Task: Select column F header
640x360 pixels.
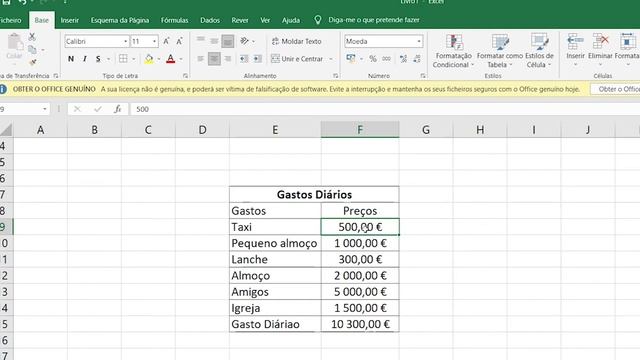Action: [x=360, y=130]
